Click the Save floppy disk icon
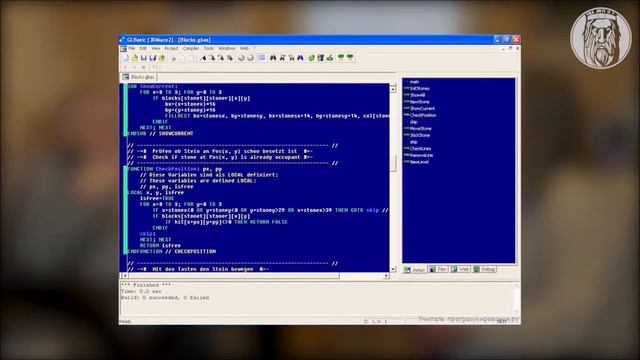This screenshot has width=640, height=360. (x=144, y=58)
